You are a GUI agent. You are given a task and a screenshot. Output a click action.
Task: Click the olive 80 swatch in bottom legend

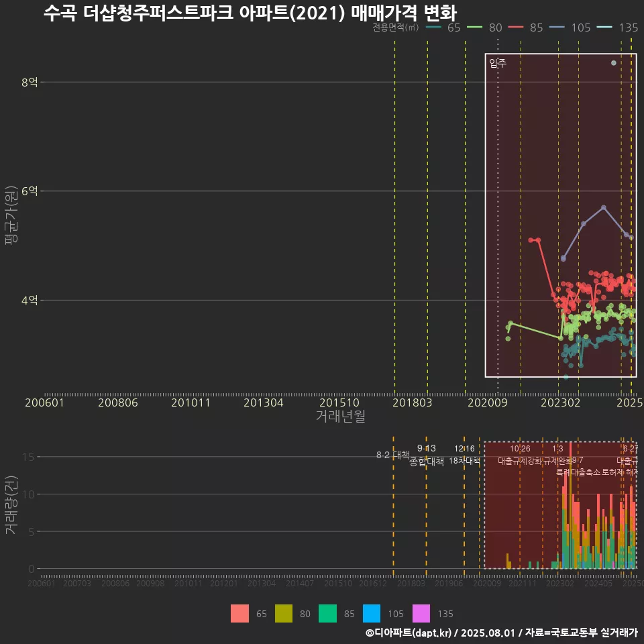point(284,614)
